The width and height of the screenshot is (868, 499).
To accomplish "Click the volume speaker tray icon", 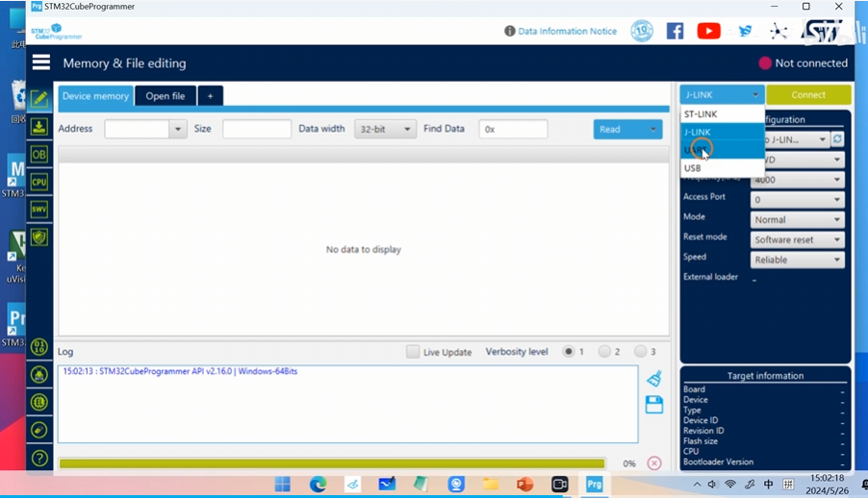I will (x=712, y=485).
